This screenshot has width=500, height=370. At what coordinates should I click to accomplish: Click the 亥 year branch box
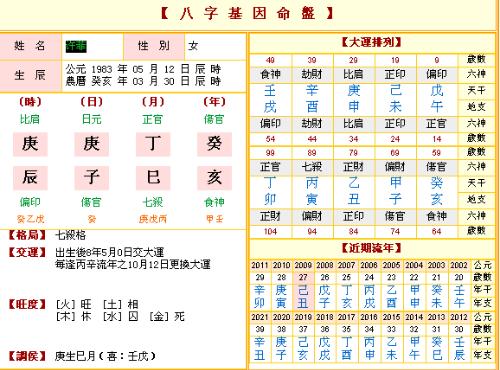point(214,177)
